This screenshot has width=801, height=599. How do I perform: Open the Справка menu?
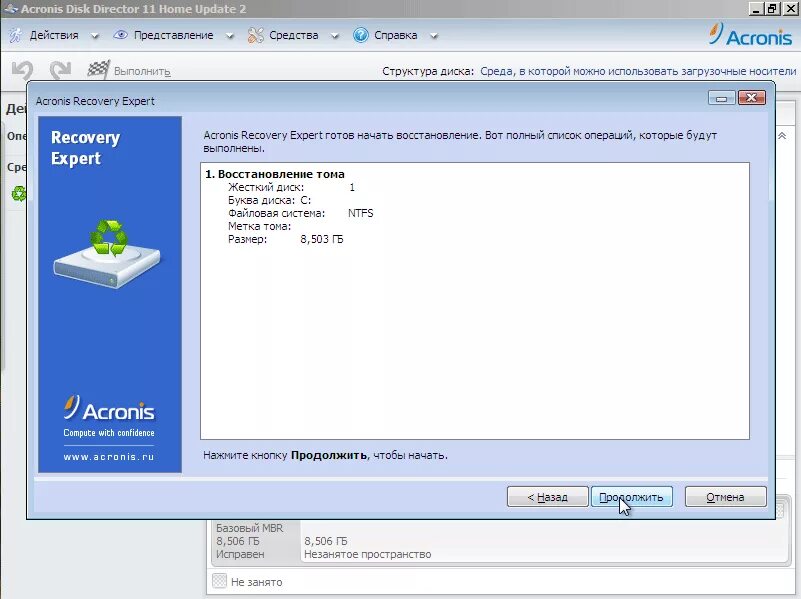point(394,34)
